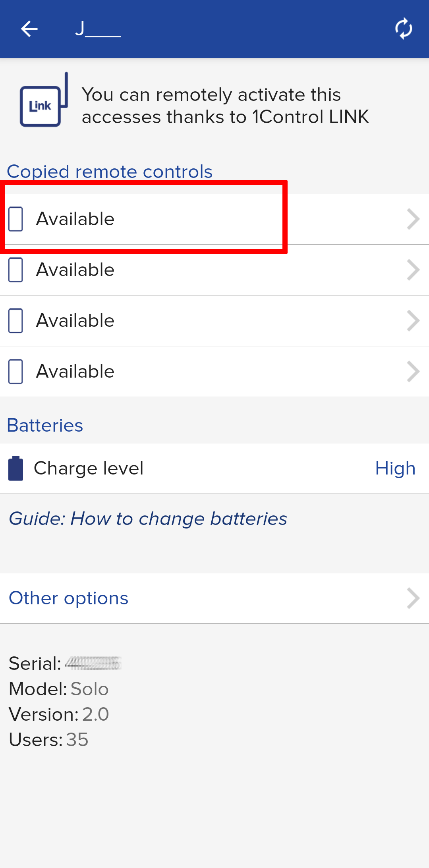Tap the first Available remote slot icon
Screen dimensions: 429x868
click(16, 219)
